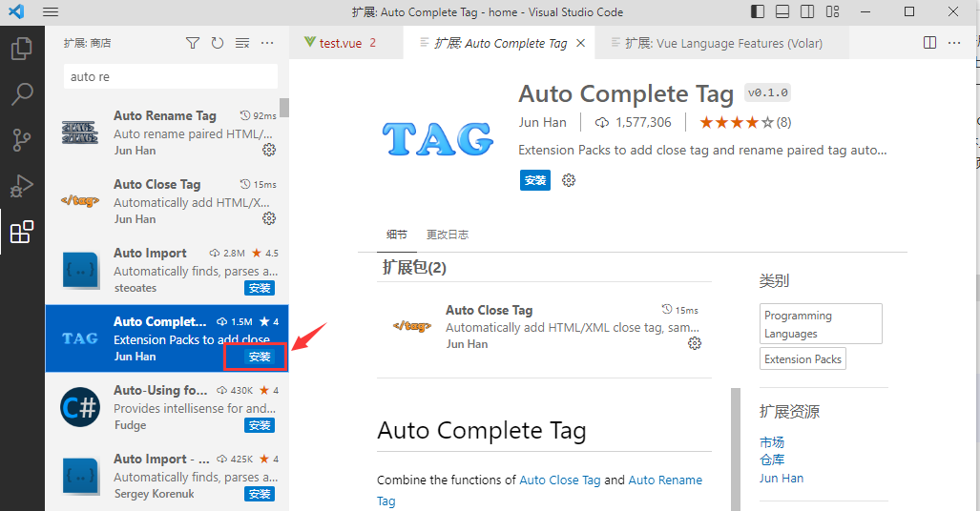The height and width of the screenshot is (511, 980).
Task: Open the Auto Close Tag link in description
Action: tap(560, 480)
